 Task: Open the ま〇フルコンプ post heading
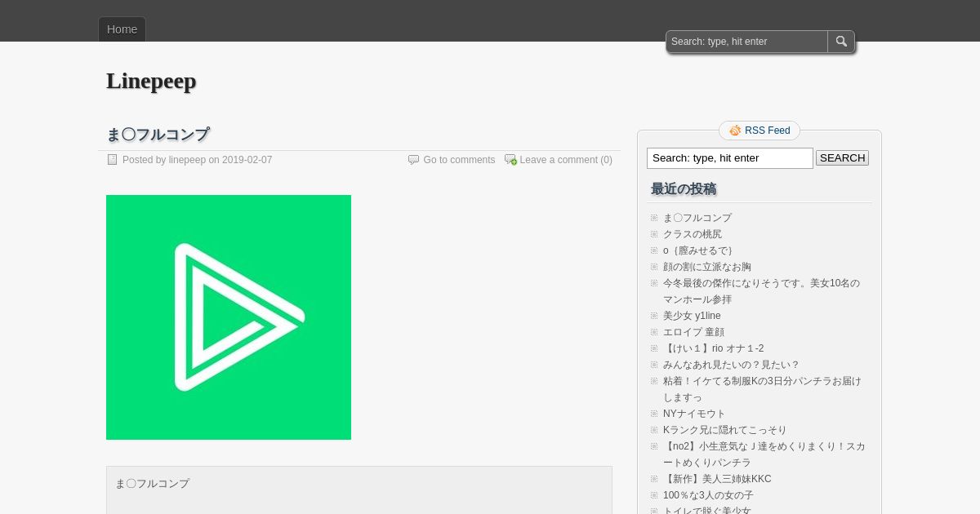point(158,134)
